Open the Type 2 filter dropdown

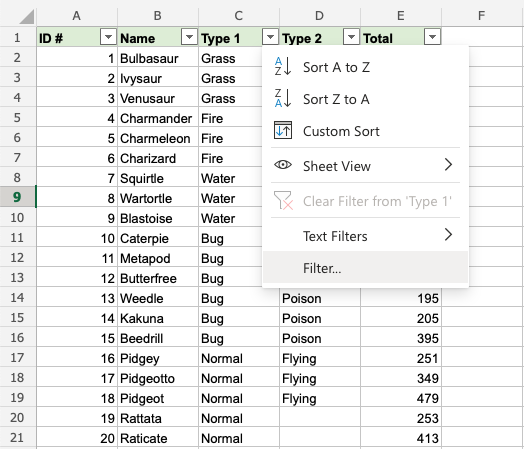pos(351,36)
